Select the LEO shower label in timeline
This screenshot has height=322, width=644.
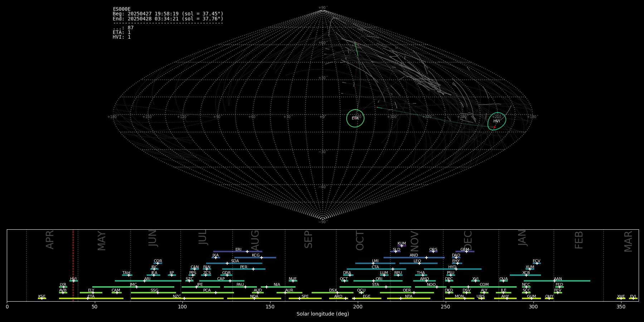(417, 261)
